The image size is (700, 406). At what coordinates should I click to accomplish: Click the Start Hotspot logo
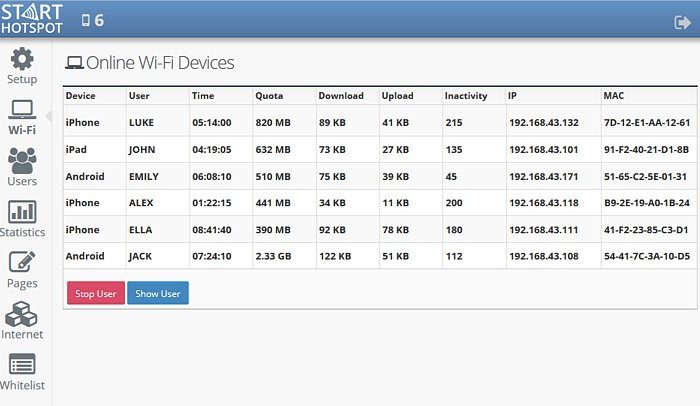32,19
